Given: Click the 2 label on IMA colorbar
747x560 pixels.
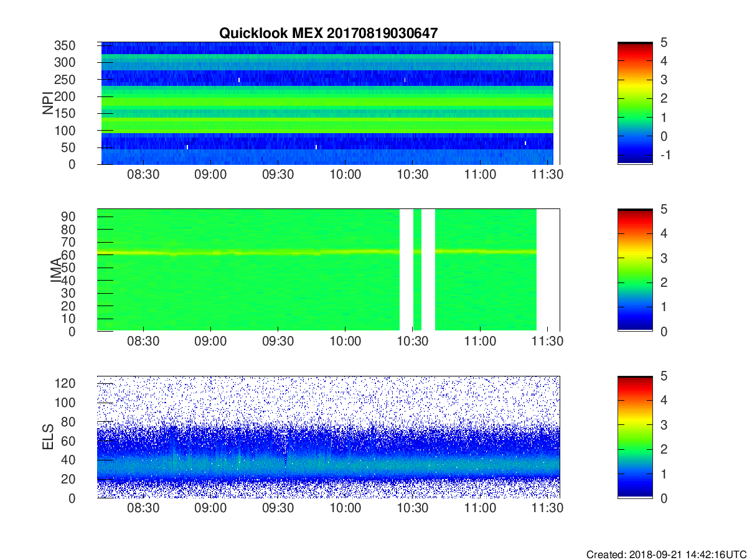Looking at the screenshot, I should pos(664,282).
